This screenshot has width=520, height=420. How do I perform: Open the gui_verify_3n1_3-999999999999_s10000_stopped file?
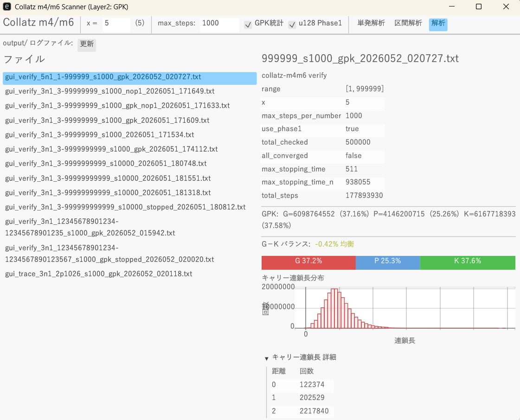[x=124, y=207]
